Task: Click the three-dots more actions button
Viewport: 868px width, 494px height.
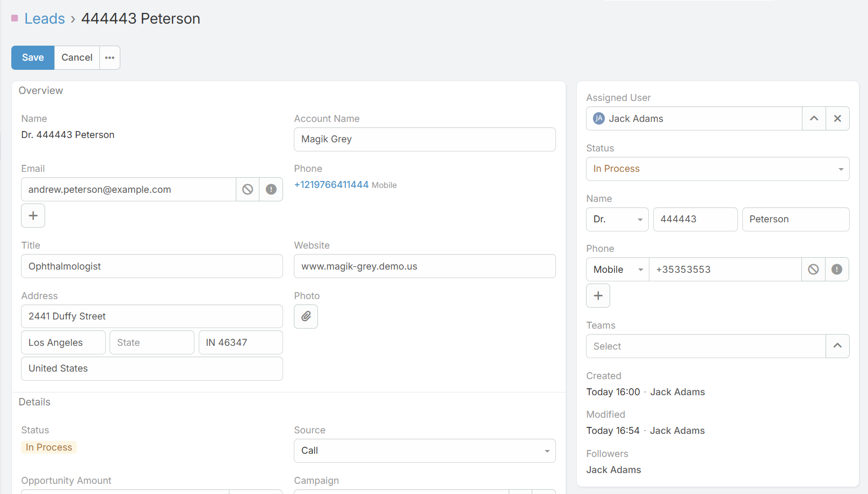Action: [x=110, y=57]
